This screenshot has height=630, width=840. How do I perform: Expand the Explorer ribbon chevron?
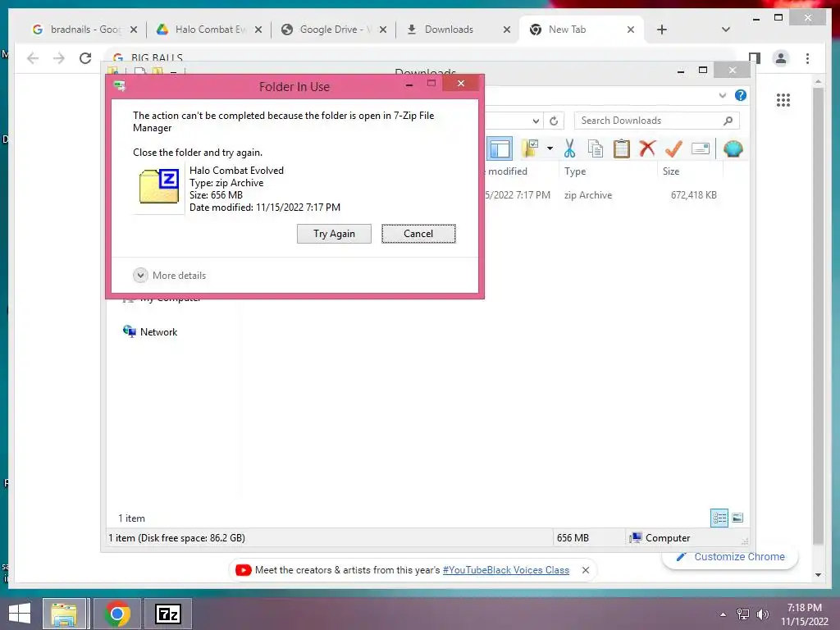point(722,95)
